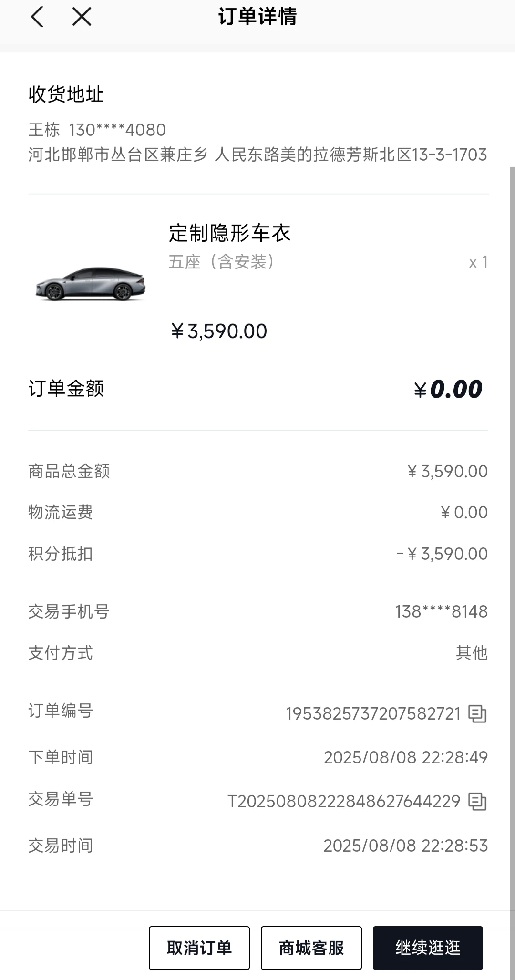The height and width of the screenshot is (980, 515).
Task: Contact 商城客服 support
Action: pos(311,948)
